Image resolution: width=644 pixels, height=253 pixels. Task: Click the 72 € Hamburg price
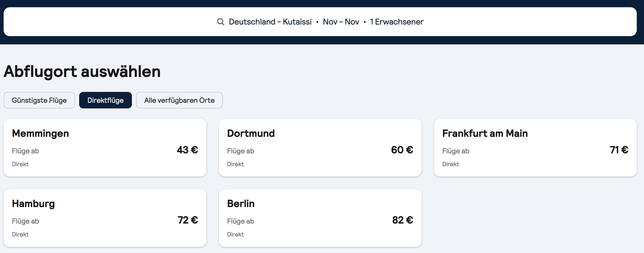click(x=188, y=220)
